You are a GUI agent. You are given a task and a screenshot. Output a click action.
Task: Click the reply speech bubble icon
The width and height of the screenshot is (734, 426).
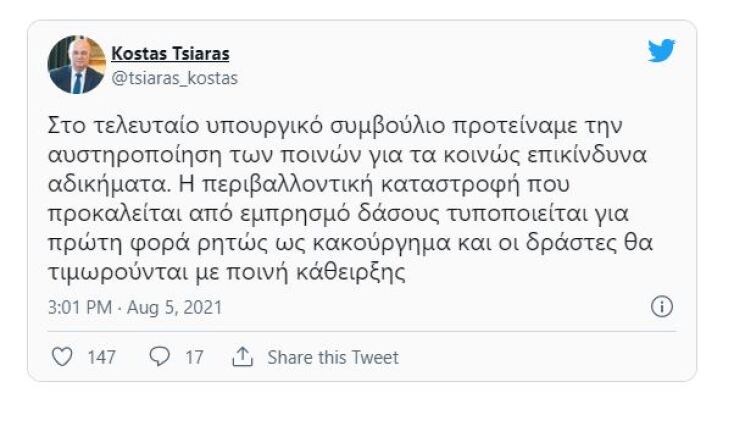point(158,357)
